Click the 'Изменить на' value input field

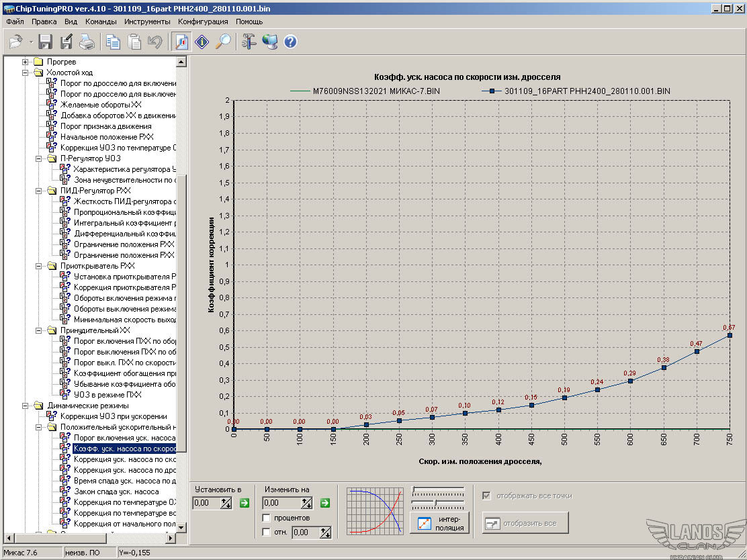[x=281, y=503]
